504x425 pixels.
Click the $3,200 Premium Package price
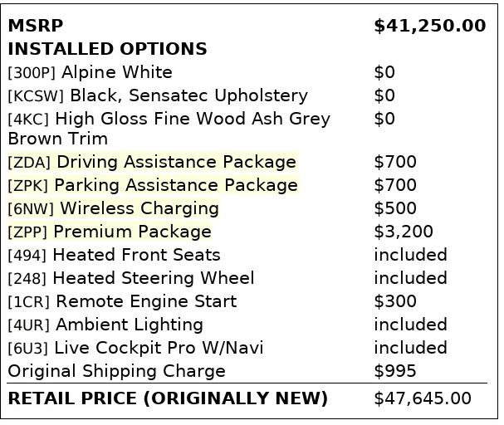tap(404, 232)
